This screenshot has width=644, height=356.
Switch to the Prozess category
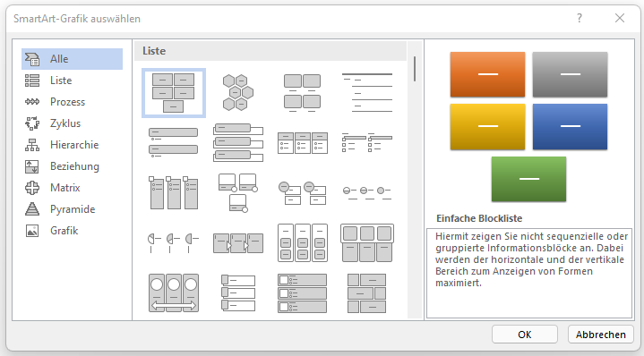coord(72,102)
